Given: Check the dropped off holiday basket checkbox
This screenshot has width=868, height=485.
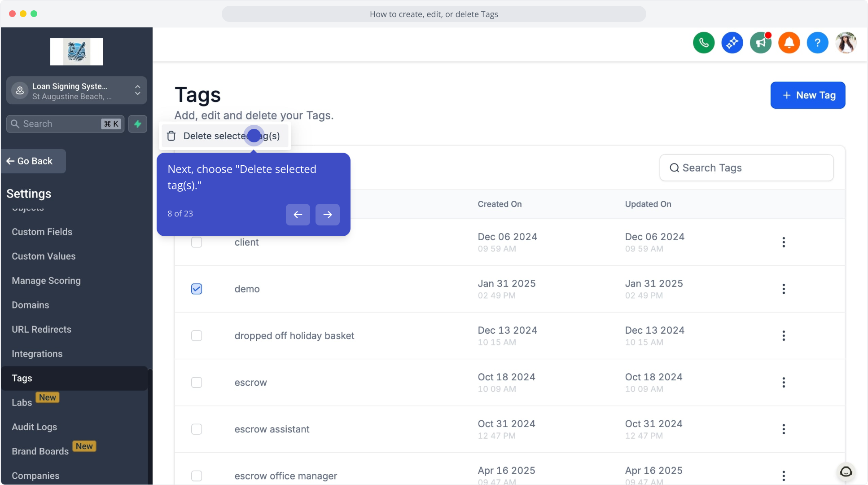Looking at the screenshot, I should (197, 335).
